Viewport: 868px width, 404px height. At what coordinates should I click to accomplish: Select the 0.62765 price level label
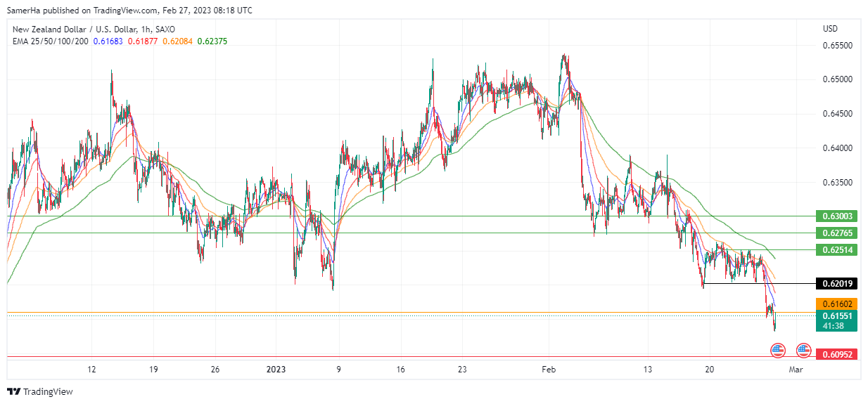click(836, 233)
